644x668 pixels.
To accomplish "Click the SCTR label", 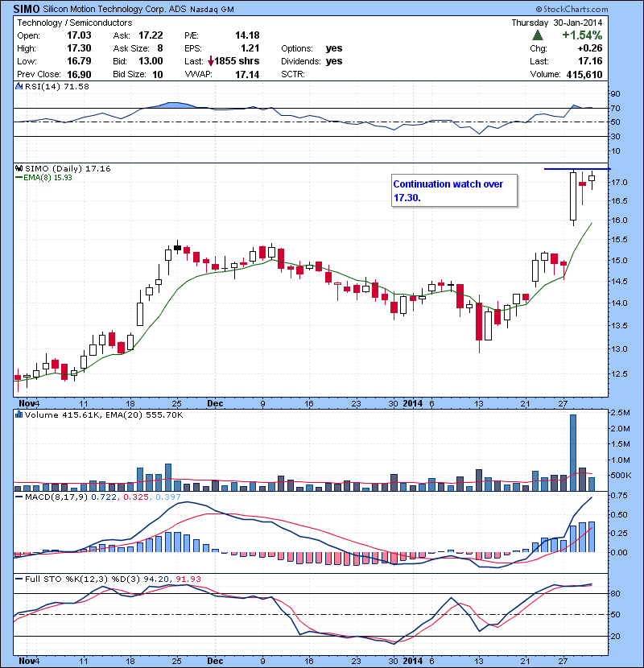I will point(293,74).
